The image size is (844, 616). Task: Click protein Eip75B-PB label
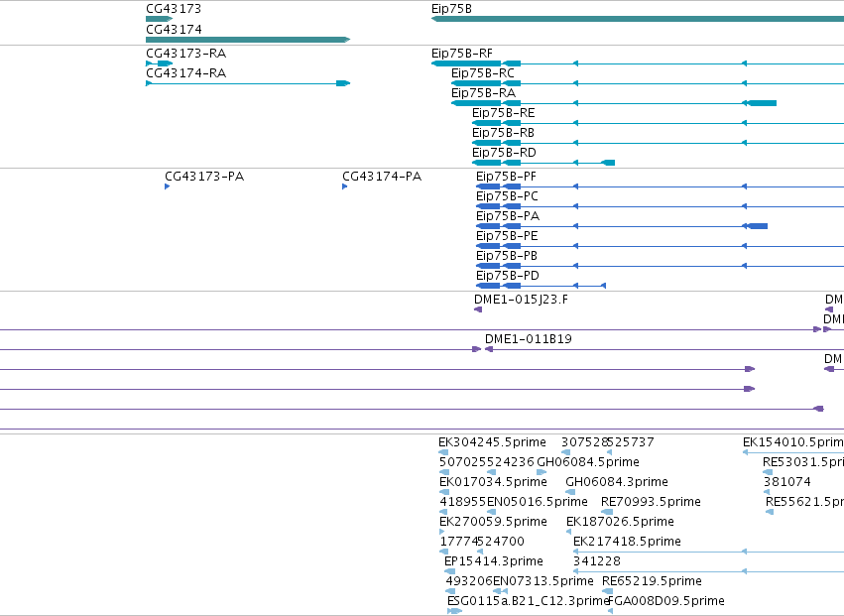click(x=507, y=256)
